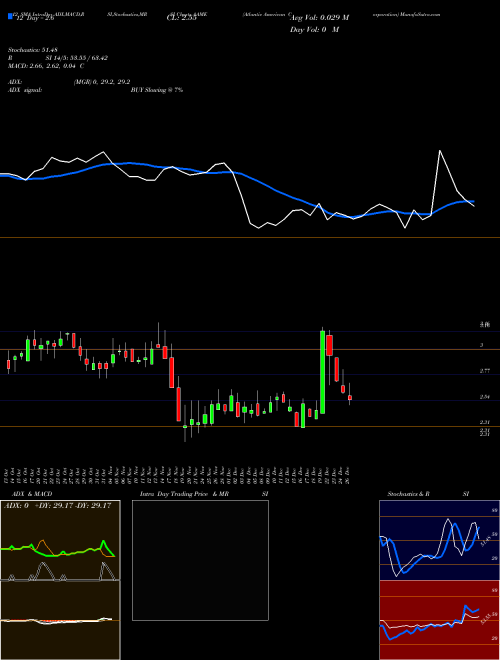Click the 'ADX signal:' label

pyautogui.click(x=25, y=90)
